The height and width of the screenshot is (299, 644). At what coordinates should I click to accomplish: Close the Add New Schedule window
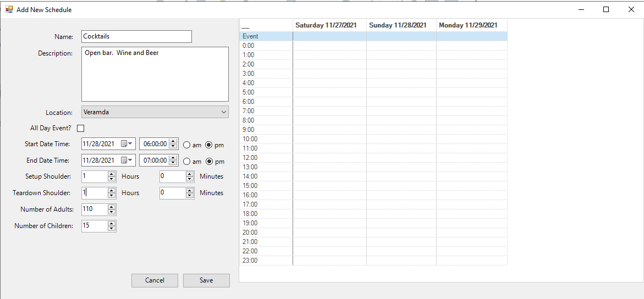[x=631, y=9]
